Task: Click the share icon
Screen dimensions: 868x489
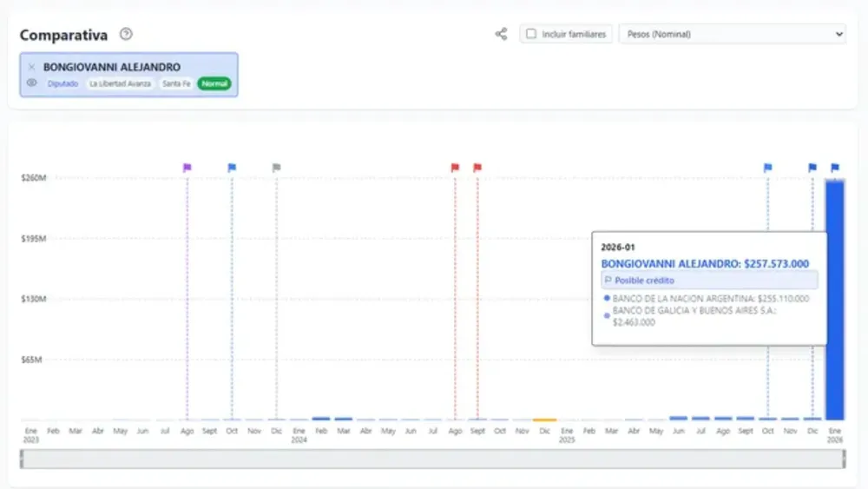Action: [x=501, y=35]
